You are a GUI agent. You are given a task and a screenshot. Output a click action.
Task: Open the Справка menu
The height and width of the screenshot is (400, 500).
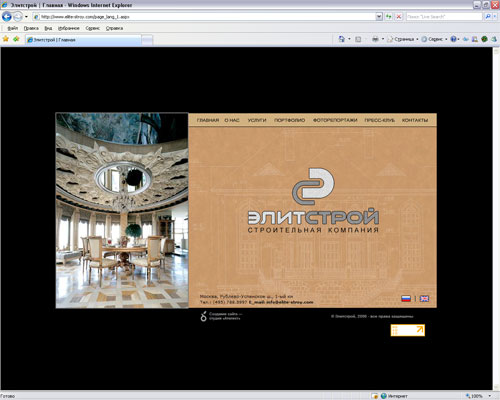[114, 28]
